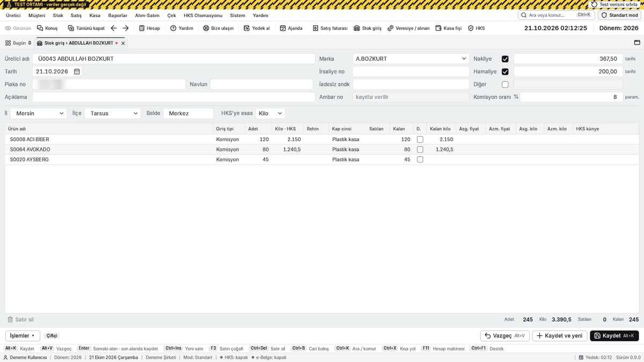Switch to the Bugün tab

click(x=18, y=43)
